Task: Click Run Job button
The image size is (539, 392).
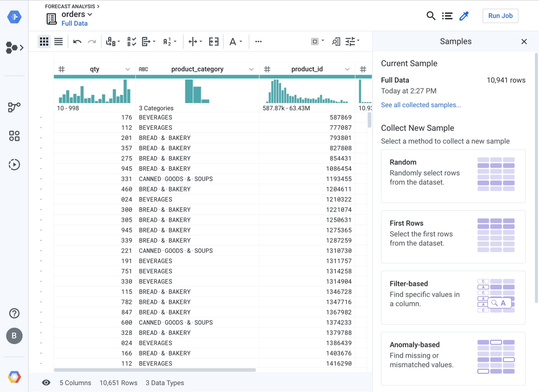Action: coord(500,16)
